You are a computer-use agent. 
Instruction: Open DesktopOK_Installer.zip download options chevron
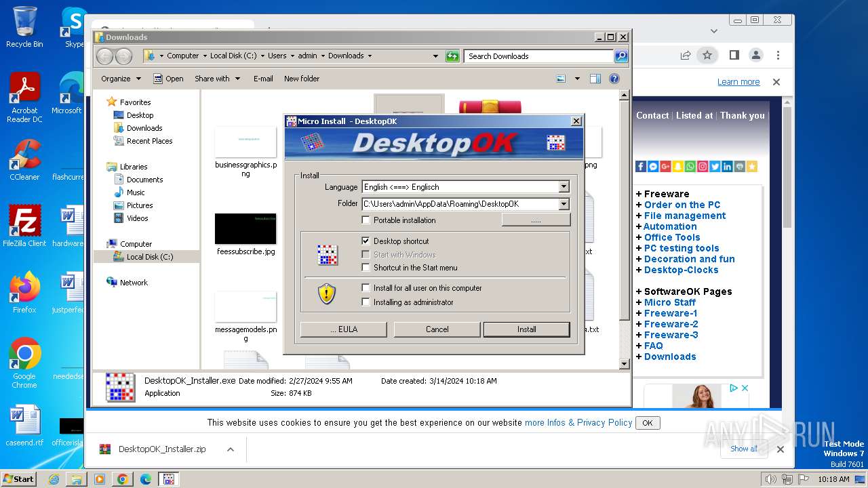(x=231, y=449)
